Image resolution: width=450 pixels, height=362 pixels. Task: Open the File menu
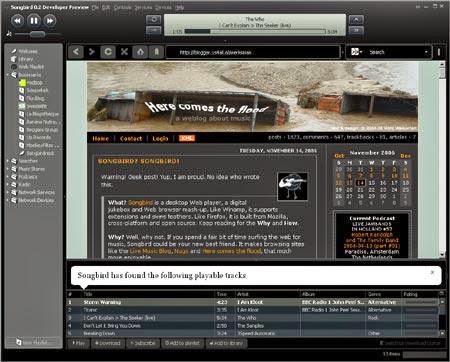[96, 7]
